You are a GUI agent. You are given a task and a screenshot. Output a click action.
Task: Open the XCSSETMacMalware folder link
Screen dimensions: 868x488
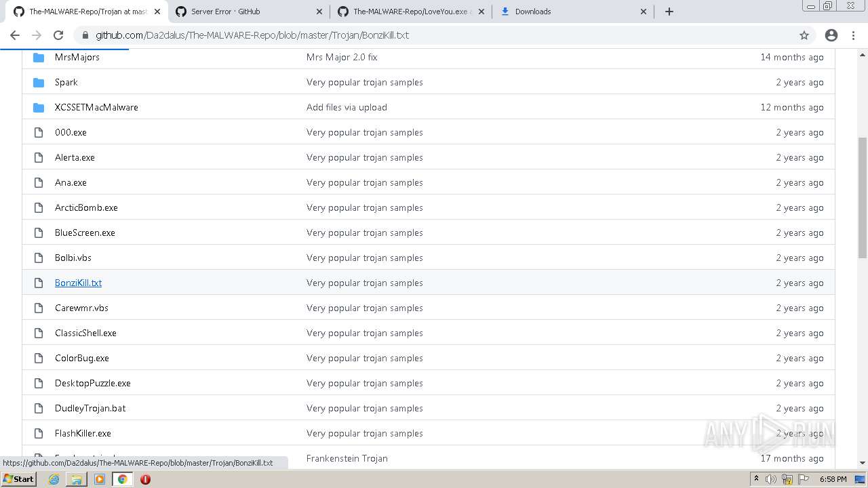(96, 107)
